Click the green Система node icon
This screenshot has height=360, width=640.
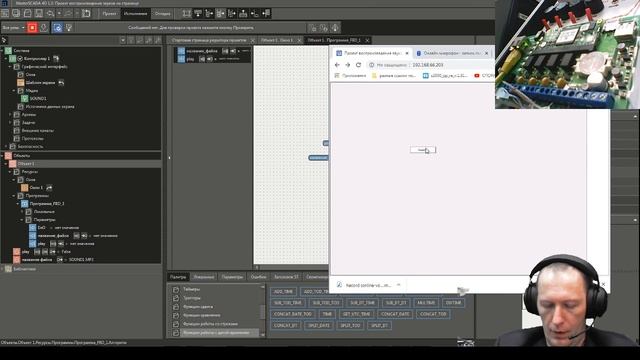tap(8, 51)
